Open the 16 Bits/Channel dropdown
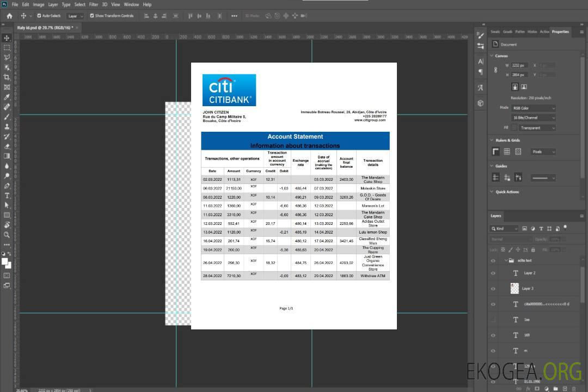Screen dimensions: 588x392 (533, 118)
